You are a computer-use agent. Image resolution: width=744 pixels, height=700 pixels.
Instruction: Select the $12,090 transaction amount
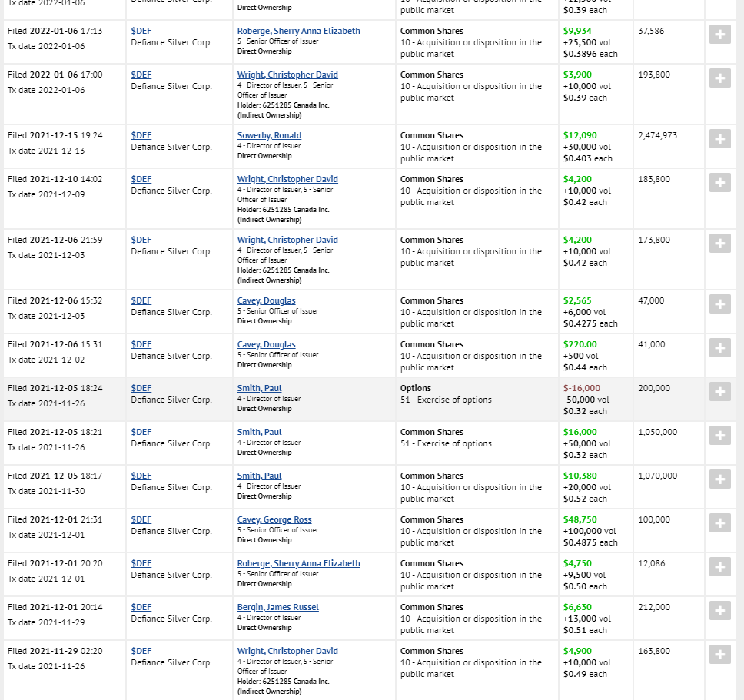580,135
